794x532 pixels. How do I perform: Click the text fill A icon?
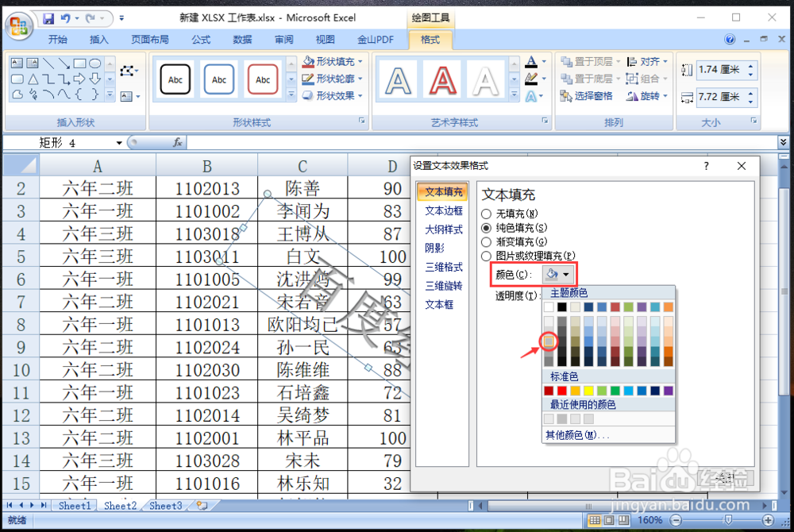click(531, 62)
